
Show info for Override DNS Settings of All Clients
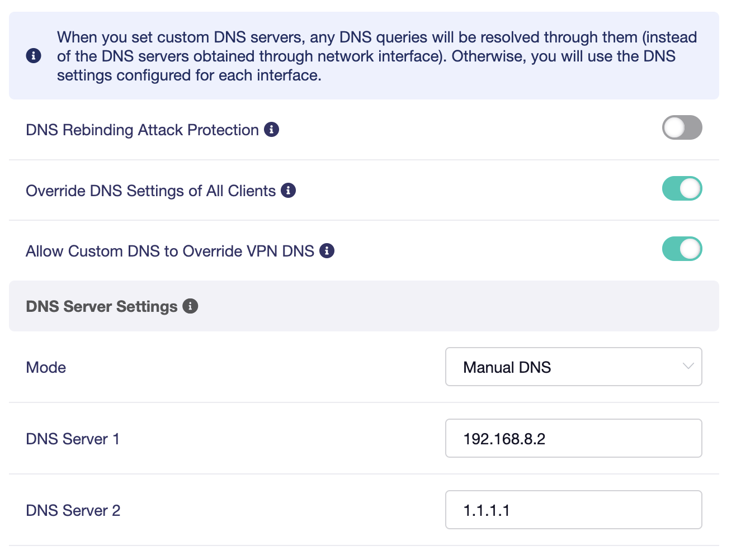(x=289, y=191)
